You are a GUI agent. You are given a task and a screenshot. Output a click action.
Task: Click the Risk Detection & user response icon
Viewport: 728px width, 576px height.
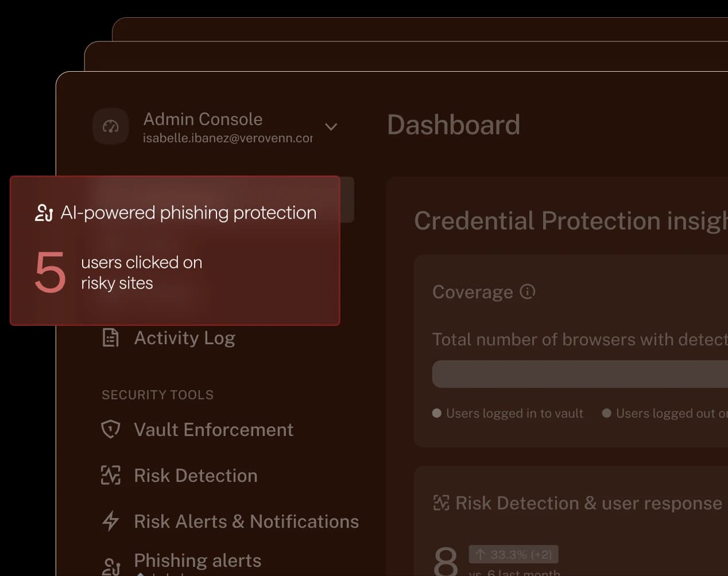pos(441,503)
